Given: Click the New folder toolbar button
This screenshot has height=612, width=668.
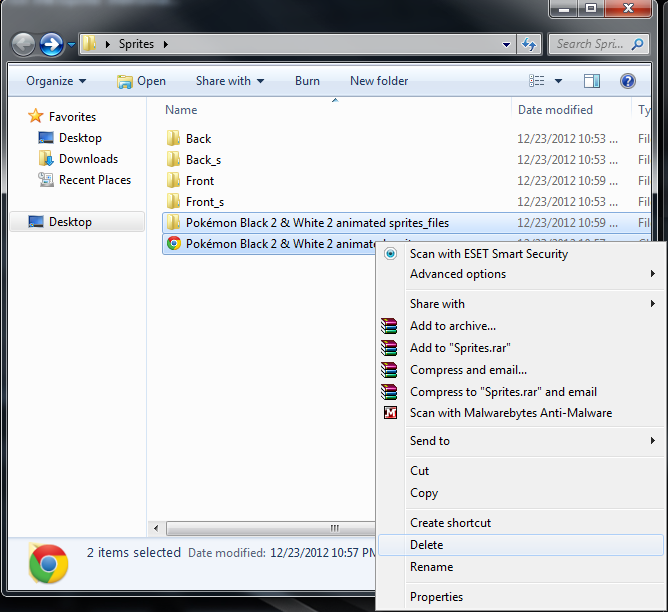Looking at the screenshot, I should pyautogui.click(x=379, y=81).
